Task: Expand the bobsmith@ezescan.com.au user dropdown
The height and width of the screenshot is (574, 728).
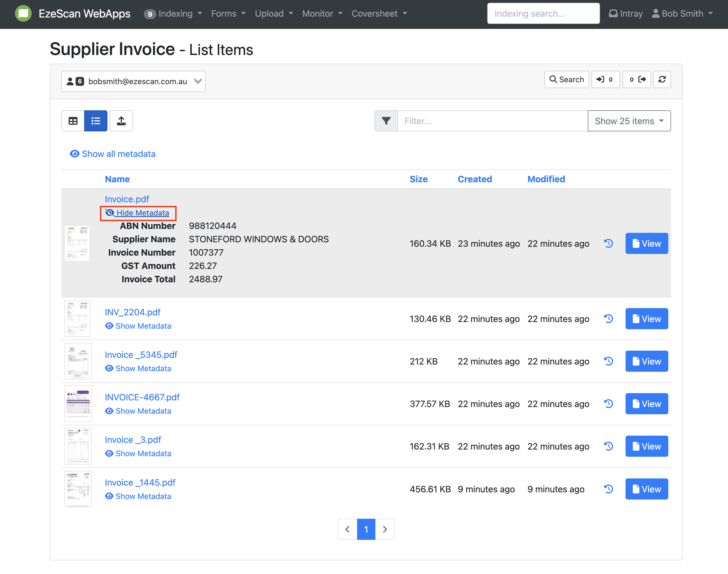Action: click(134, 81)
